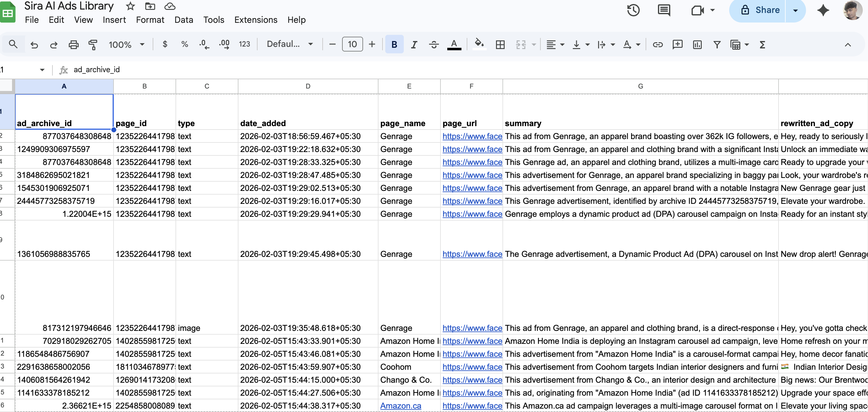Open more number formats menu
Image resolution: width=868 pixels, height=412 pixels.
(x=244, y=44)
